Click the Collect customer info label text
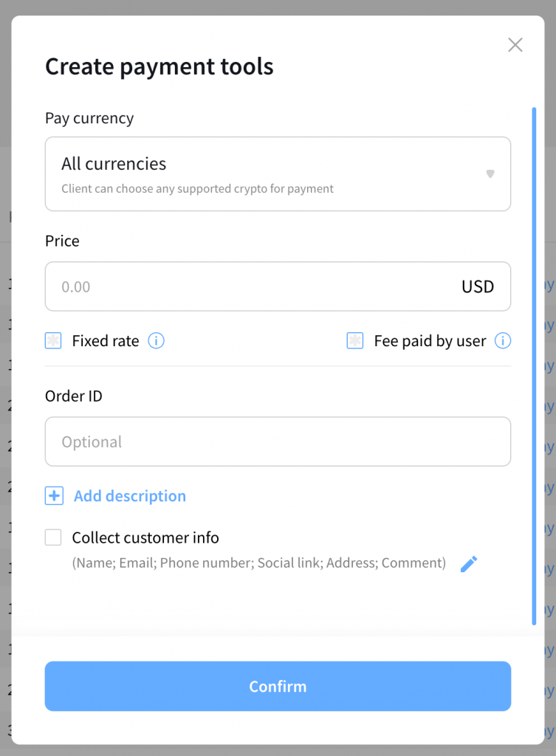This screenshot has height=756, width=556. click(145, 537)
